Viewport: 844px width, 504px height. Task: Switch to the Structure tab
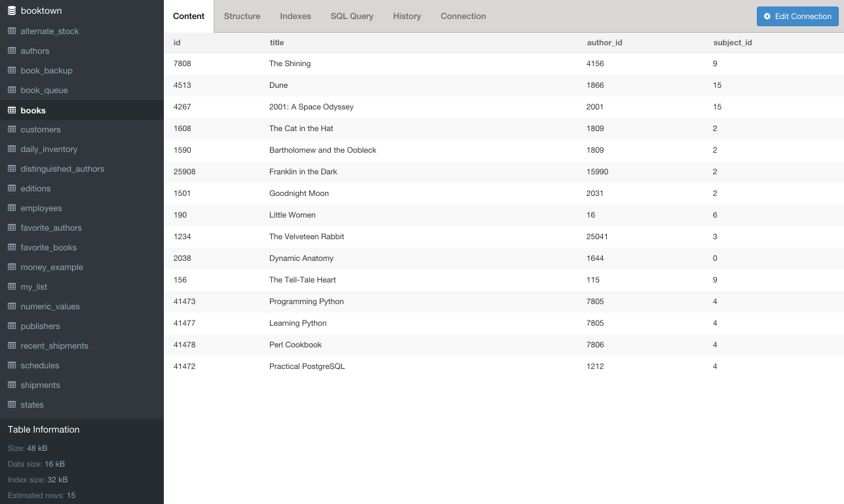click(242, 16)
